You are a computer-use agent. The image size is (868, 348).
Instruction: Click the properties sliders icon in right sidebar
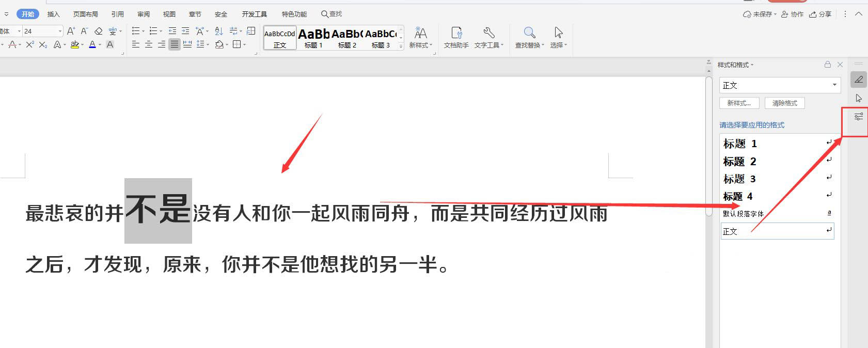858,117
